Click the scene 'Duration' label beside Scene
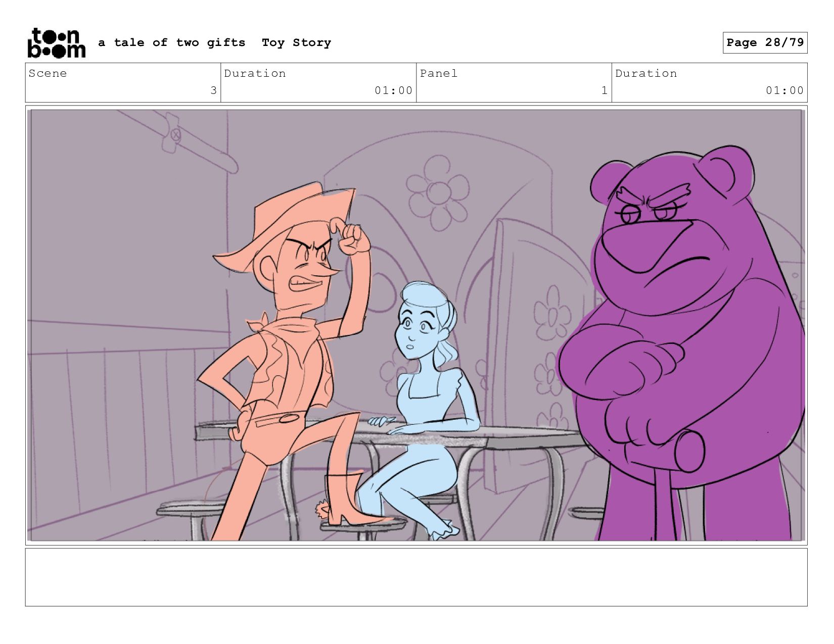The image size is (834, 644). coord(255,73)
